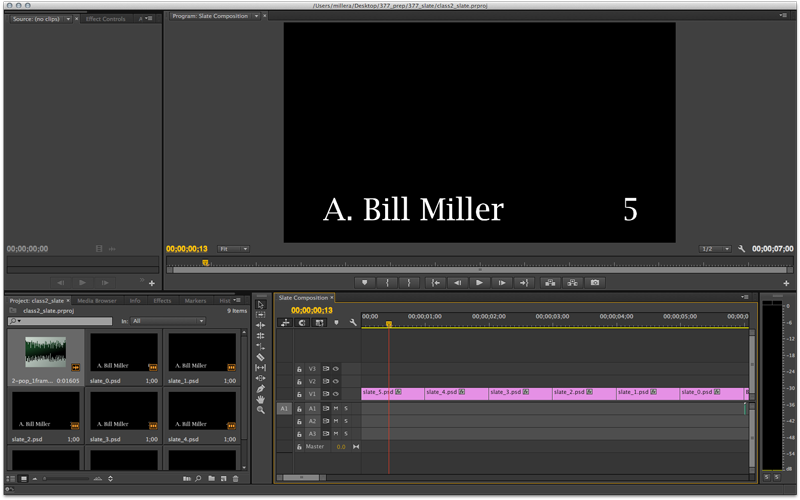Image resolution: width=800 pixels, height=500 pixels.
Task: Click Mark In button in Program monitor
Action: (387, 283)
